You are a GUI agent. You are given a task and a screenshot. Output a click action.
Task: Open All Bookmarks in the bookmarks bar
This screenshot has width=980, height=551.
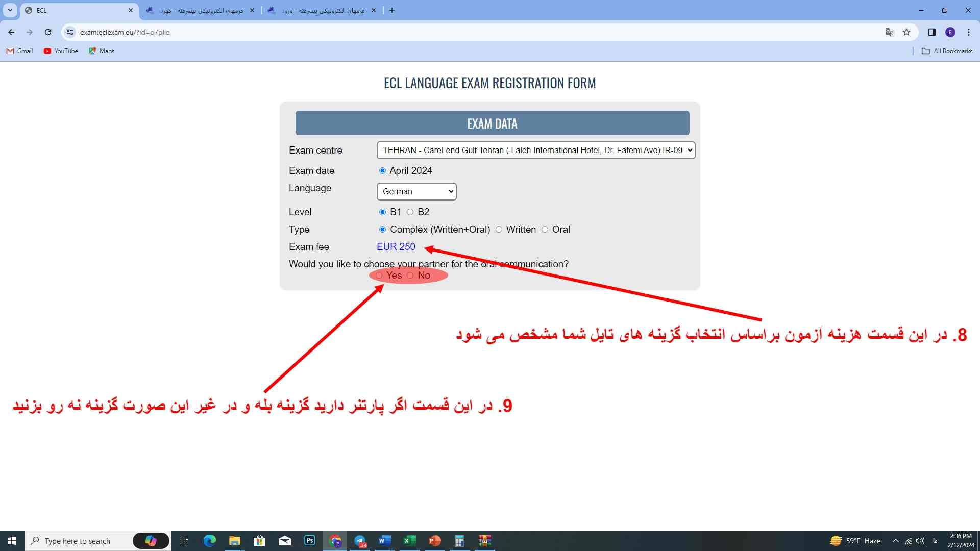tap(947, 51)
